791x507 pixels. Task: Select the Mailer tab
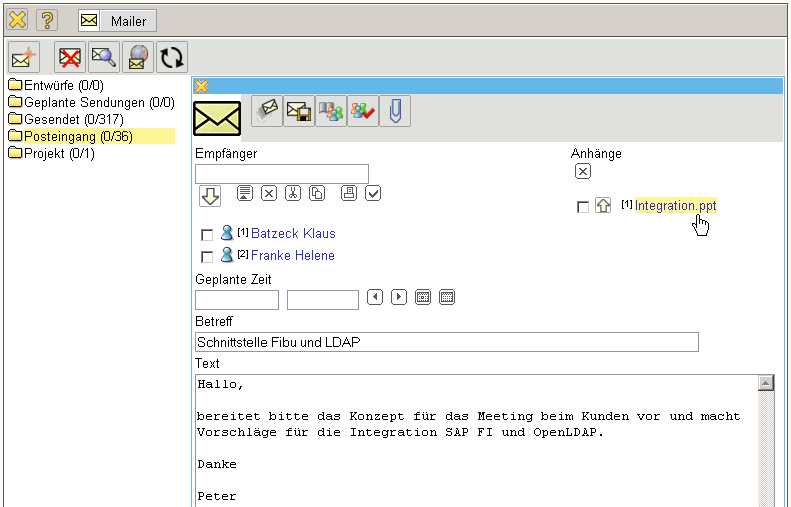pyautogui.click(x=117, y=21)
